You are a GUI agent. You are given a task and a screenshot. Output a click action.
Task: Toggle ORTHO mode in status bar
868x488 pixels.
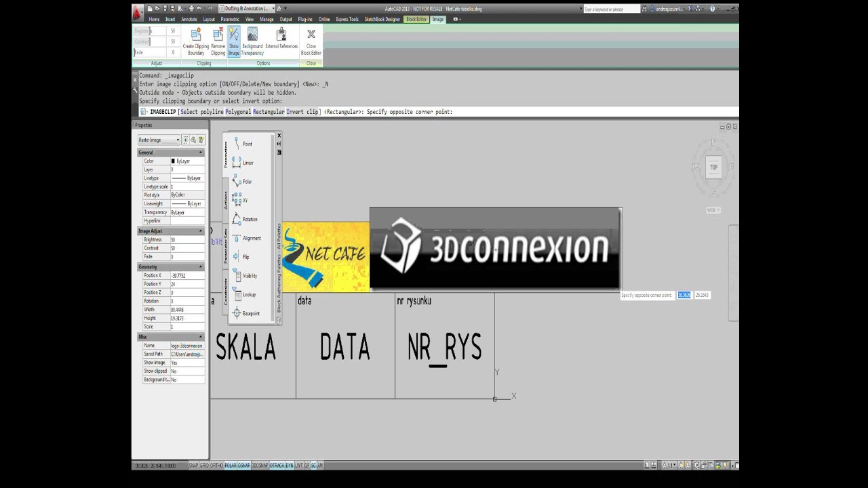216,466
